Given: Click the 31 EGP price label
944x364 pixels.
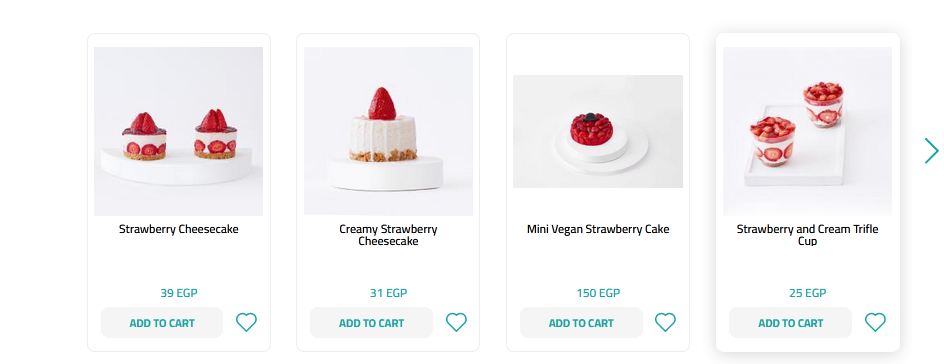Looking at the screenshot, I should click(x=388, y=293).
